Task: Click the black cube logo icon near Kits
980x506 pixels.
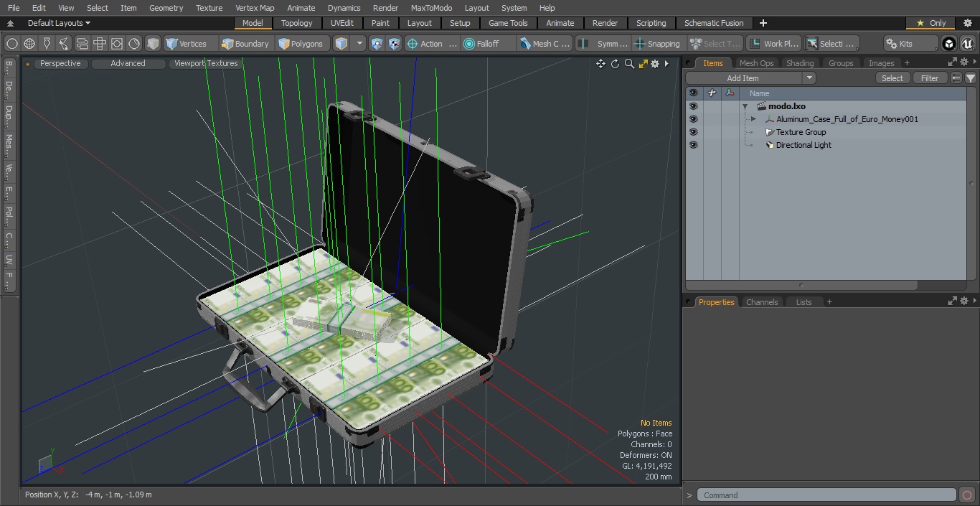Action: pos(949,44)
